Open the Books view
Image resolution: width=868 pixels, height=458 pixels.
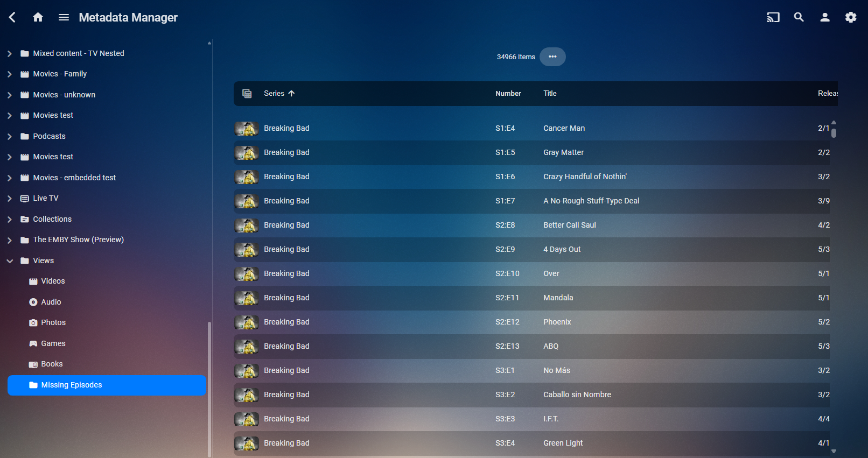[52, 364]
